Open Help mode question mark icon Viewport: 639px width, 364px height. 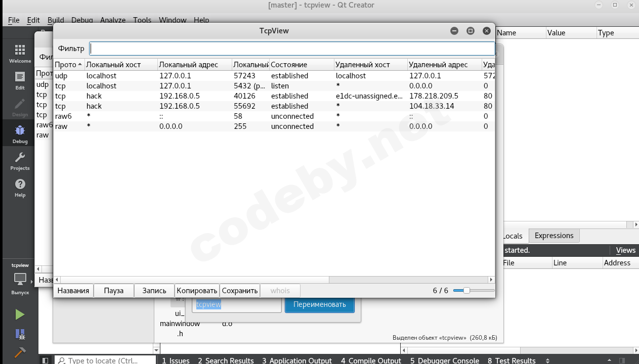[20, 188]
